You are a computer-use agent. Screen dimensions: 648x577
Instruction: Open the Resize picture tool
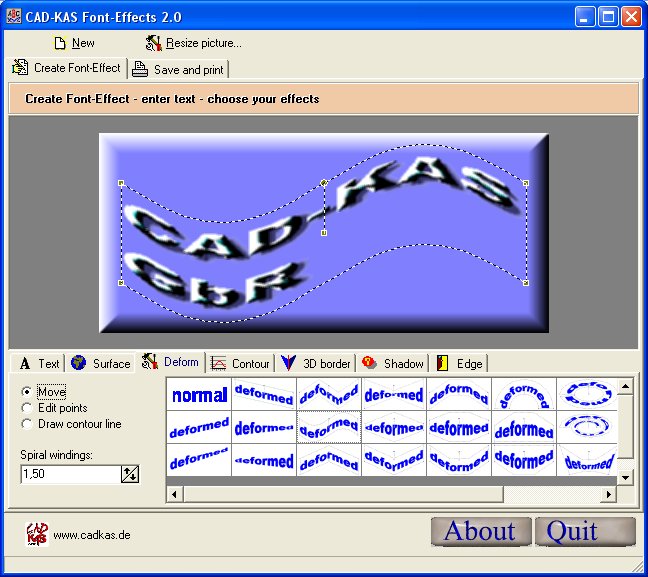[153, 43]
